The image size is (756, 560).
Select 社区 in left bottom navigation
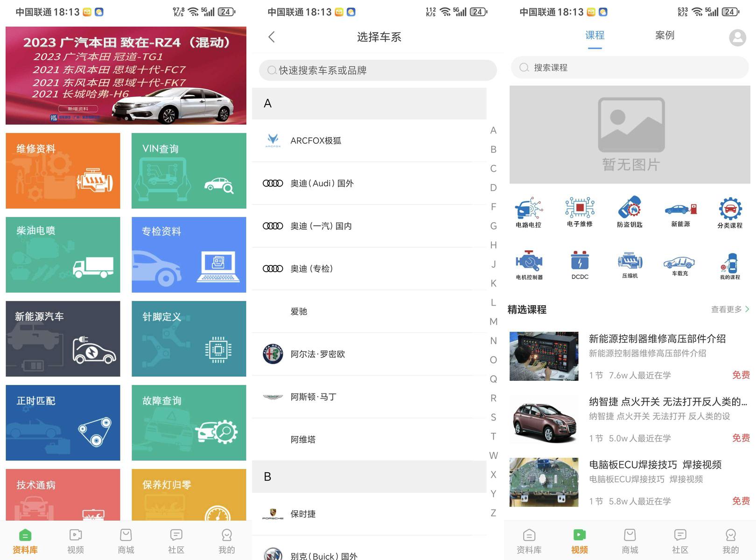coord(176,541)
